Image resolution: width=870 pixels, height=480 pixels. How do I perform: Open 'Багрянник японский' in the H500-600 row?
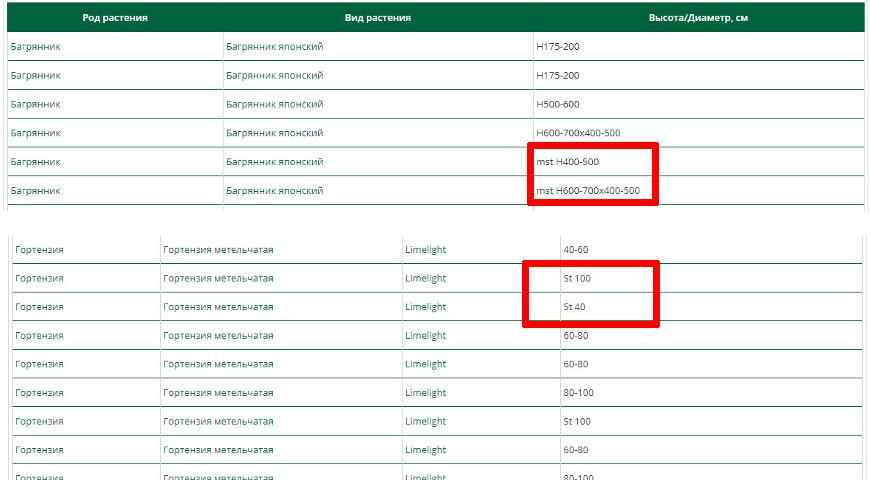[x=274, y=104]
